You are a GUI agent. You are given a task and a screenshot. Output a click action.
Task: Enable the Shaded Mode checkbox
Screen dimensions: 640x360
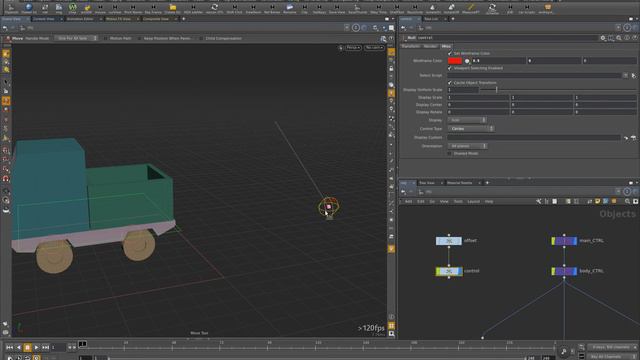tap(450, 153)
